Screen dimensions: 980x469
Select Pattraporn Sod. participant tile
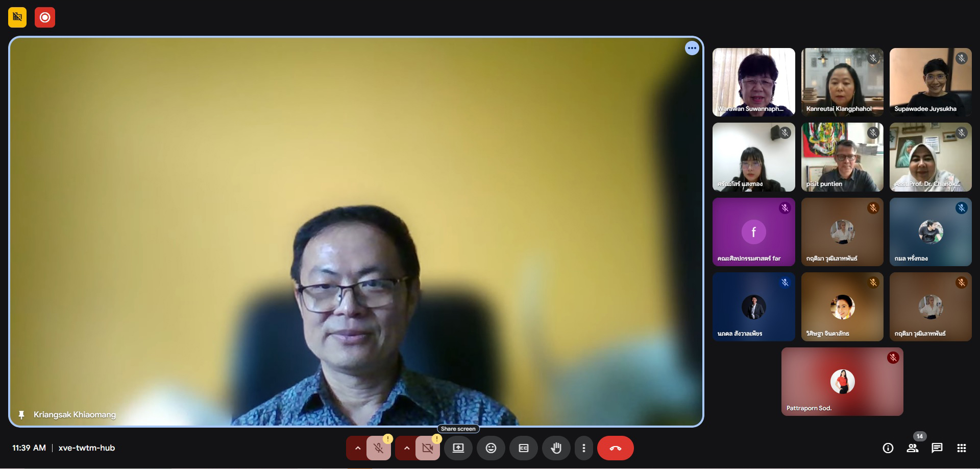(842, 382)
